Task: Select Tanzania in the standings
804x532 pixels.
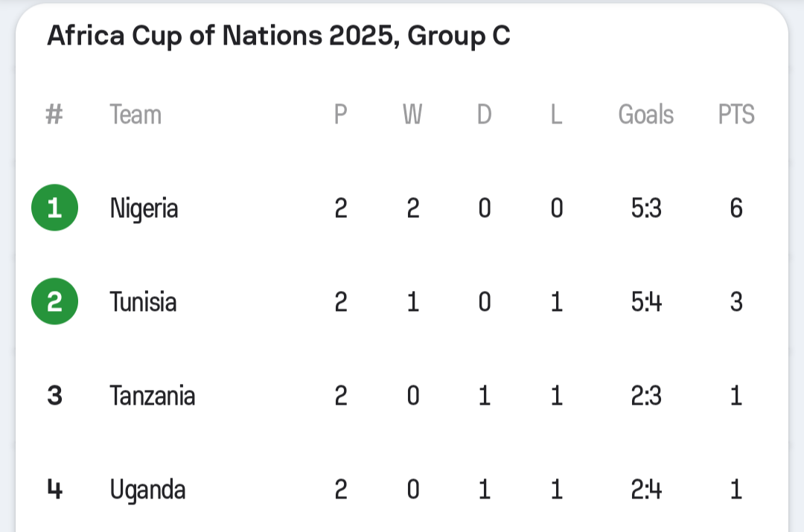Action: coord(152,396)
